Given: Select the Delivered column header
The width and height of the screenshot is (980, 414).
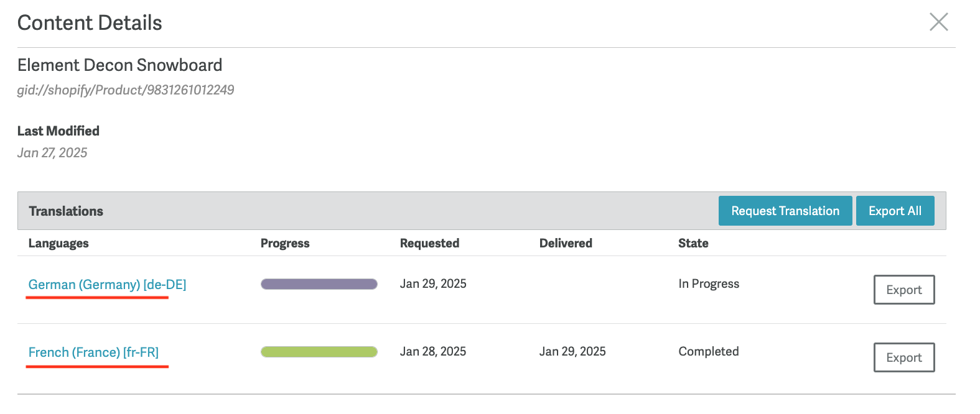Looking at the screenshot, I should pyautogui.click(x=566, y=243).
